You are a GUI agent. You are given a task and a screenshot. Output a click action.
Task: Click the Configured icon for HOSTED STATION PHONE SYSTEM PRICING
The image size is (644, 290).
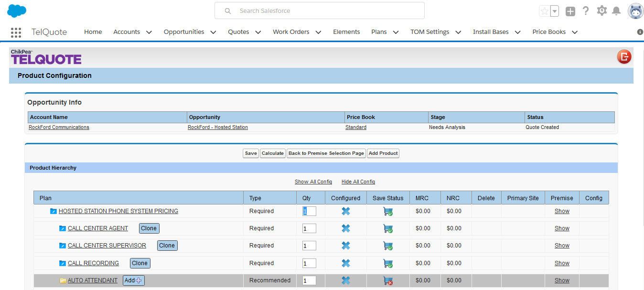tap(345, 211)
